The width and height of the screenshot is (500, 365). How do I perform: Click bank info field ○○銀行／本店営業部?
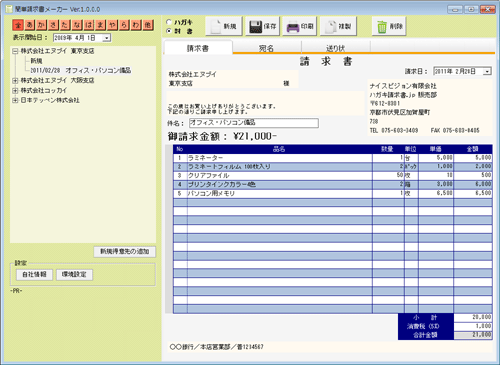330,347
